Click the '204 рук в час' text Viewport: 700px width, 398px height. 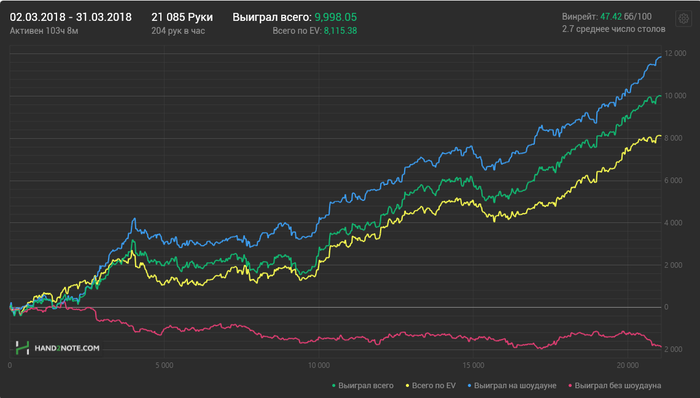(x=178, y=31)
